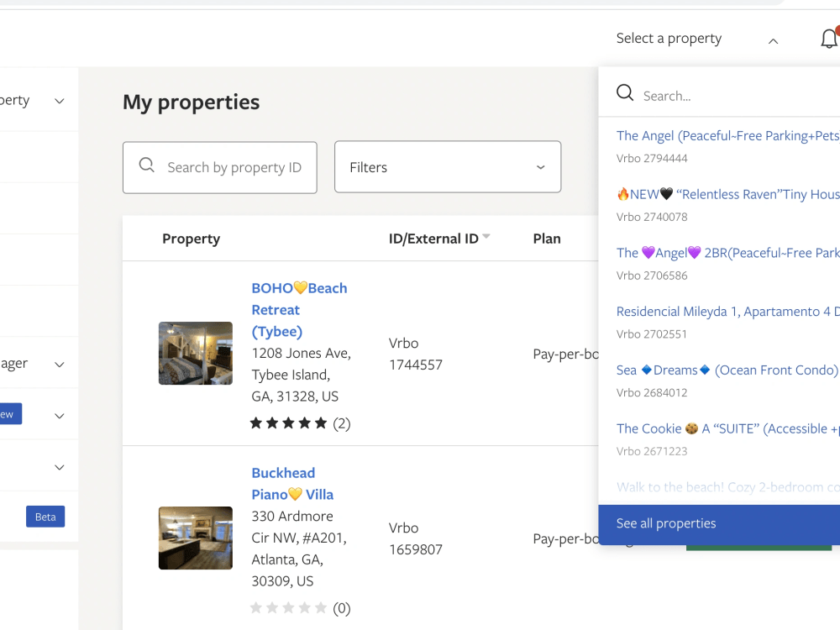Click the BOHO Beach Retreat star rating
Screen dimensions: 840x630
pyautogui.click(x=288, y=423)
